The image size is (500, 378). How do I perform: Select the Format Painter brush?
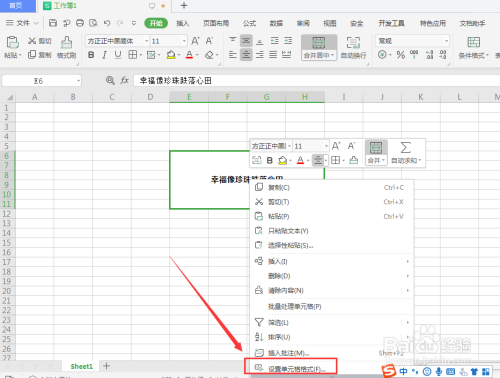coord(66,42)
